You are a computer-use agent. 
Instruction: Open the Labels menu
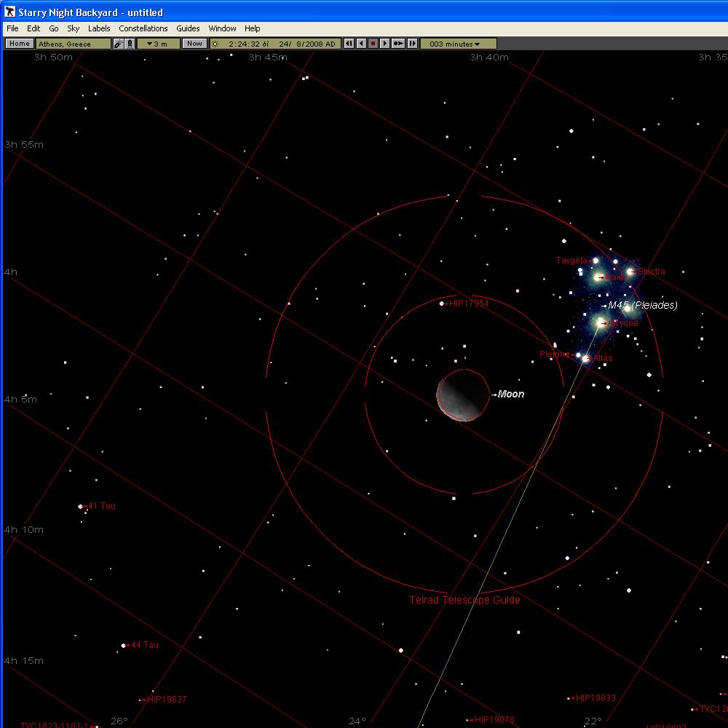99,28
